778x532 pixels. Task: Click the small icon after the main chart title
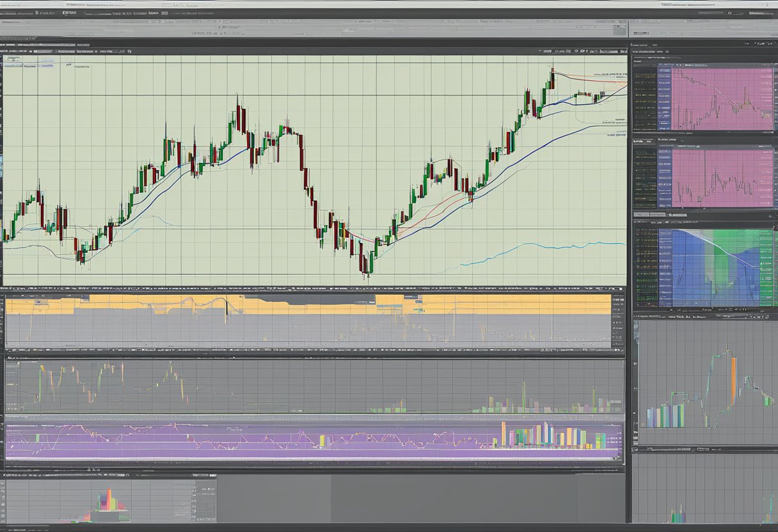130,50
